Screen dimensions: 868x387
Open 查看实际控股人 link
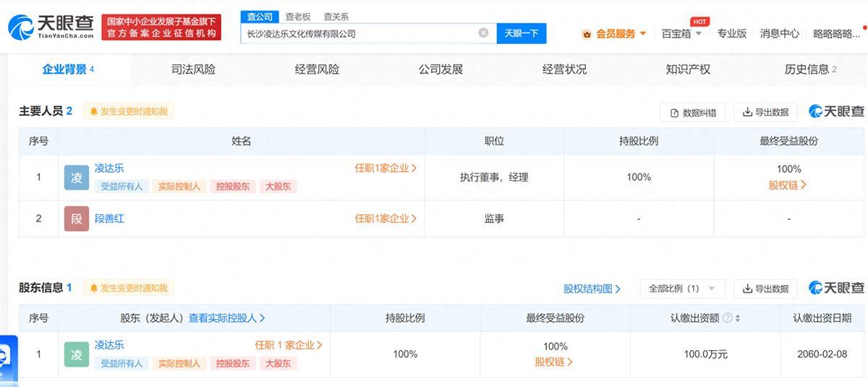point(226,318)
